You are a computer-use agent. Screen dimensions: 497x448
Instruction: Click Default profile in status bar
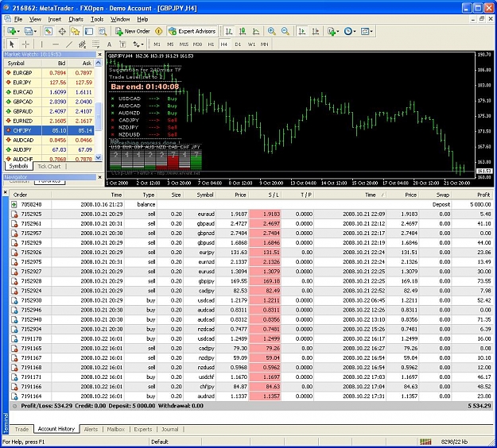pos(160,442)
